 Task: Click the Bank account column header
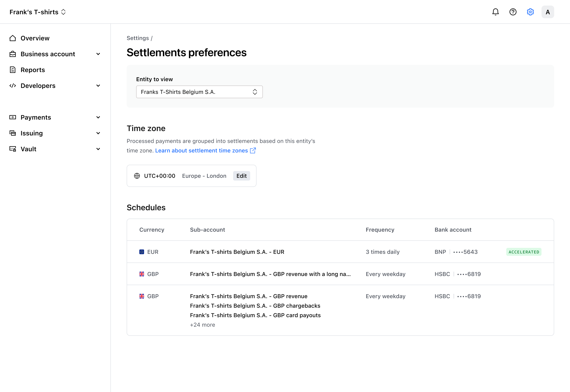453,230
